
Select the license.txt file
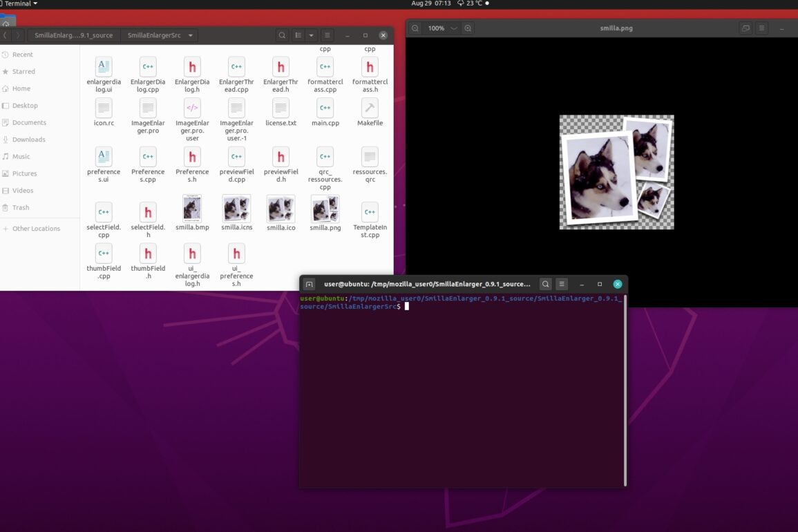(281, 108)
